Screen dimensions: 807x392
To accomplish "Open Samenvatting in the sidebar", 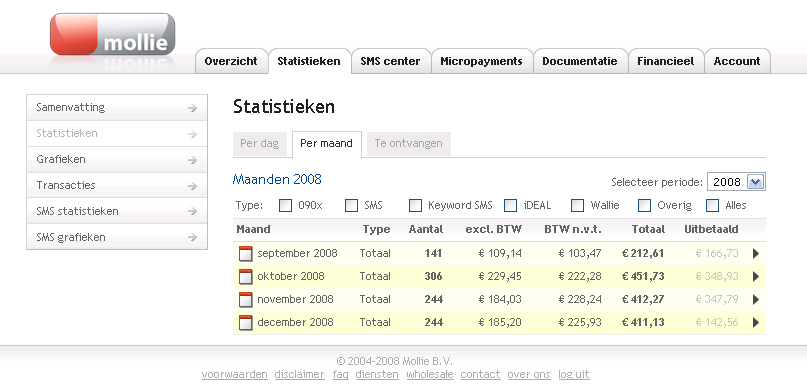I will click(x=117, y=108).
